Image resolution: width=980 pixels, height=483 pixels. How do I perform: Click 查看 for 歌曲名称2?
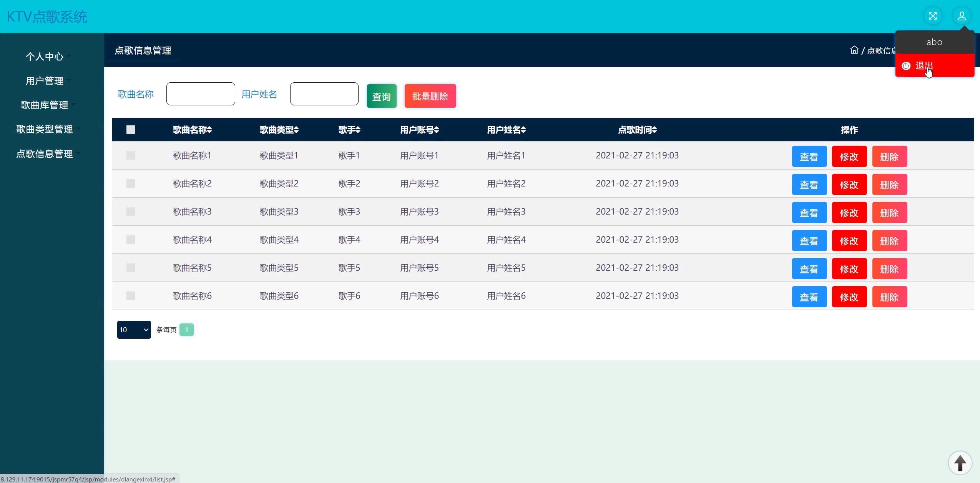coord(809,184)
